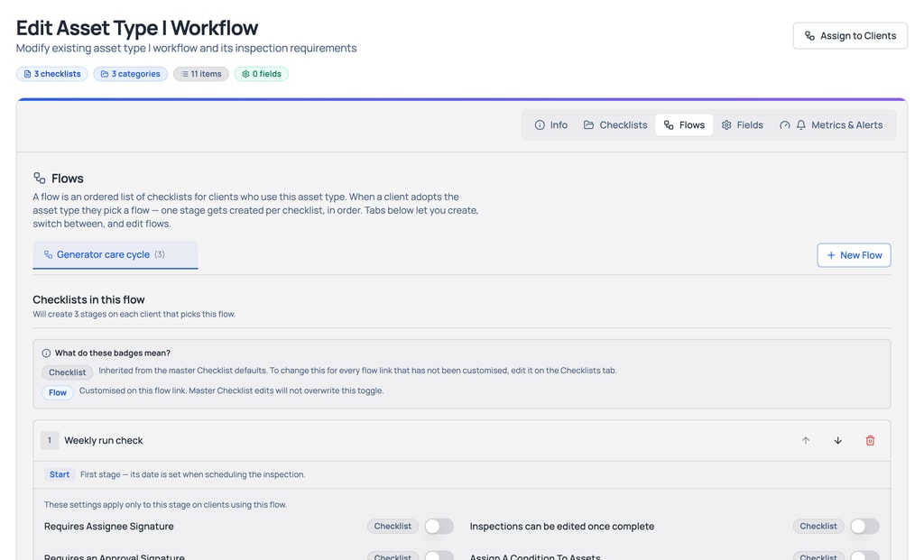Screen dimensions: 924x560
Task: Delete Weekly run check from flow
Action: click(870, 440)
